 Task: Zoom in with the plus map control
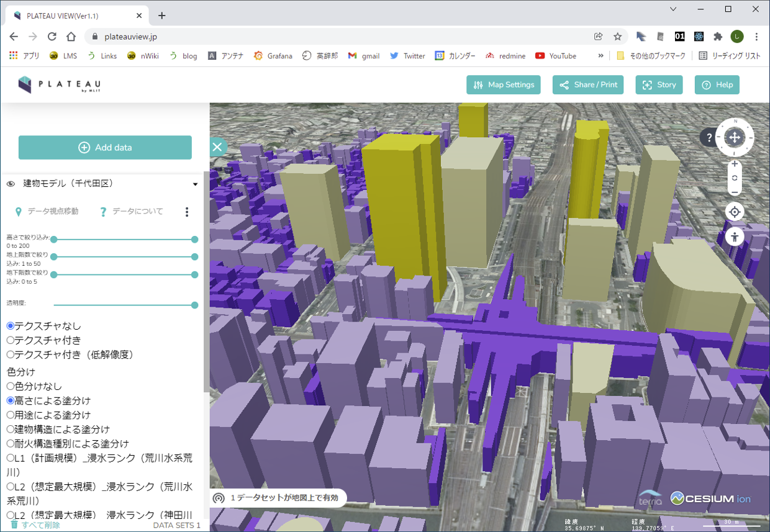pos(735,165)
